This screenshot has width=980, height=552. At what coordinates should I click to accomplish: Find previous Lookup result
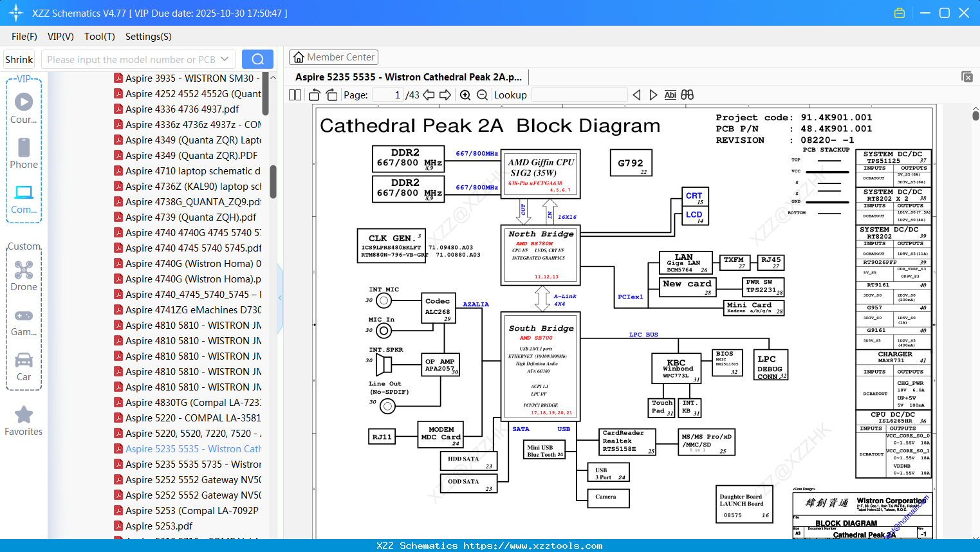pos(636,95)
